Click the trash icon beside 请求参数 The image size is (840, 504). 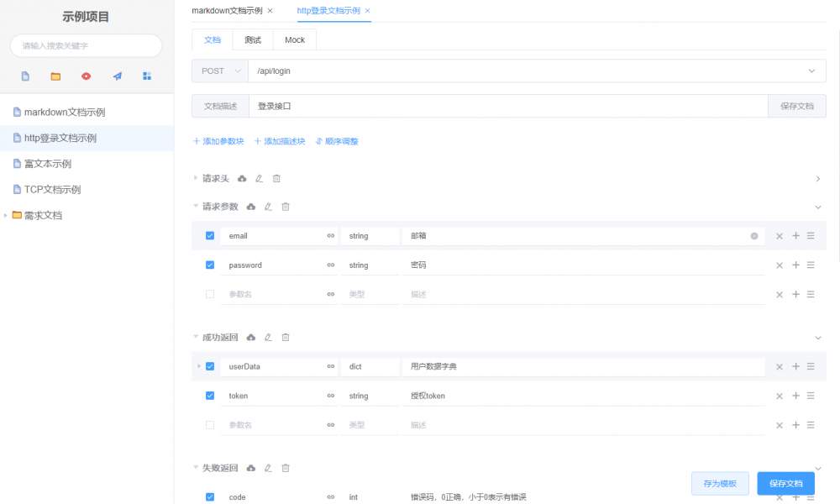coord(285,207)
